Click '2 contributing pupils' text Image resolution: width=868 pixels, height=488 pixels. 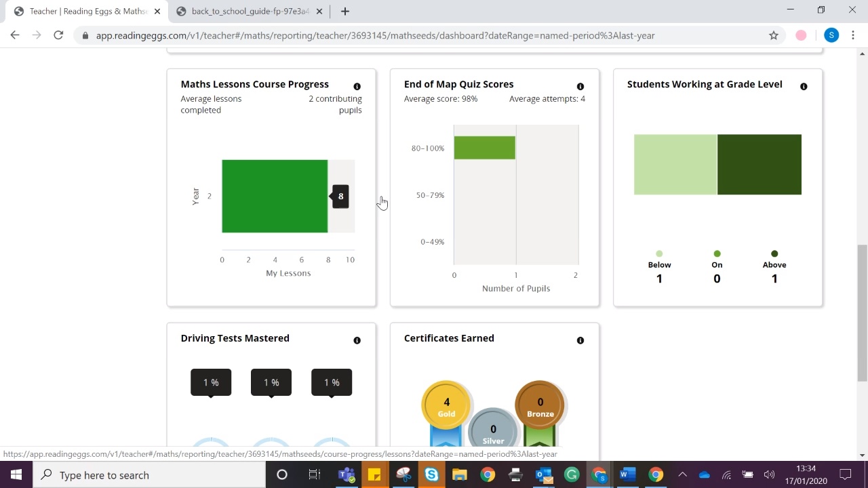[335, 104]
